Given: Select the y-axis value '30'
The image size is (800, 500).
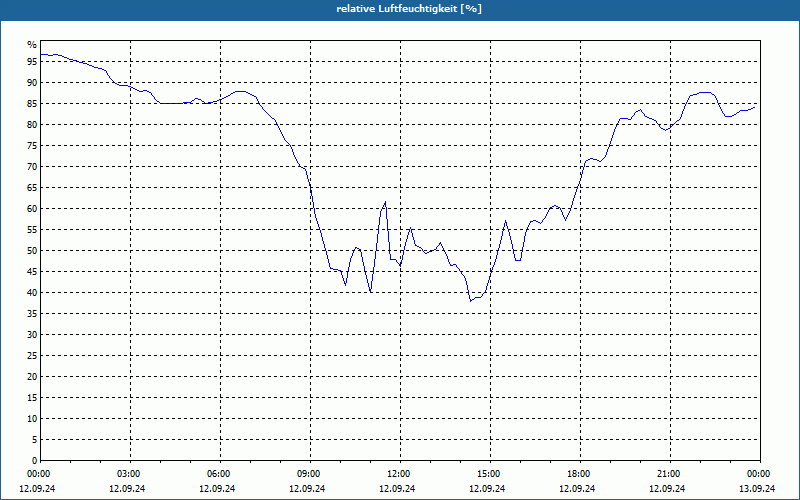Looking at the screenshot, I should tap(32, 335).
